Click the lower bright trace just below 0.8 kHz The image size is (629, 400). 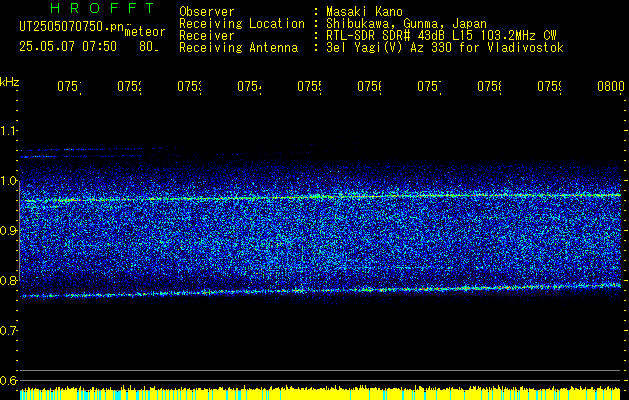point(320,291)
